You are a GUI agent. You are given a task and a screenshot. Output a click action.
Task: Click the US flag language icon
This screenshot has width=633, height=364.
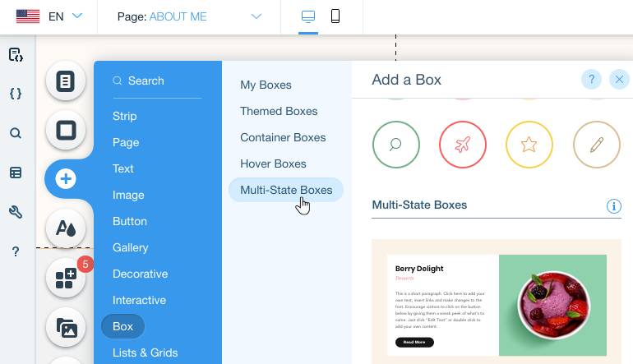point(28,16)
